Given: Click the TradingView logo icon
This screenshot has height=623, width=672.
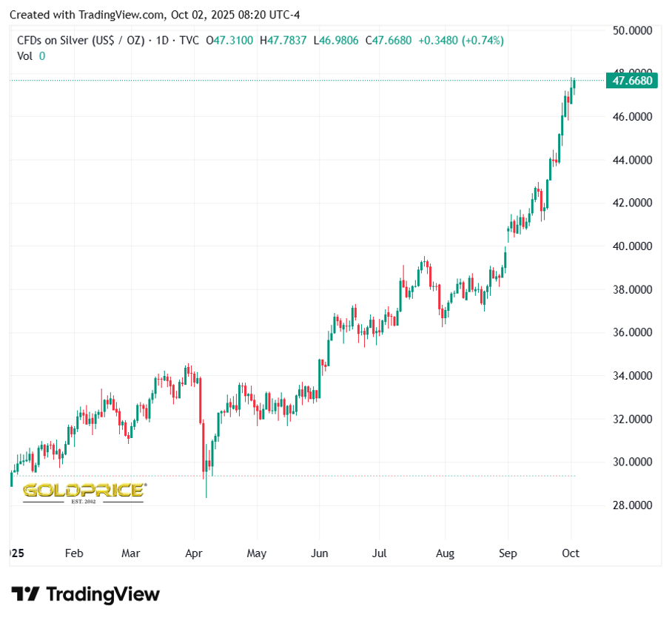Looking at the screenshot, I should [x=25, y=594].
